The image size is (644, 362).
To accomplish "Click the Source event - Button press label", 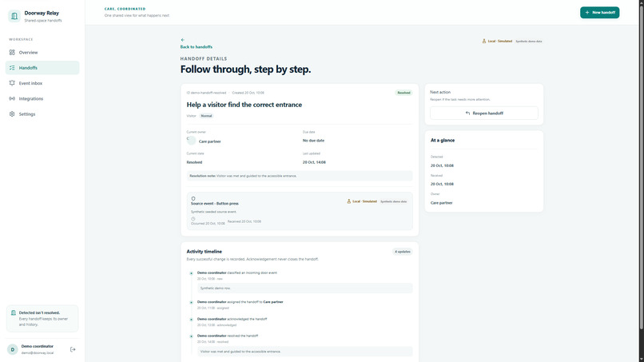I will pos(214,204).
